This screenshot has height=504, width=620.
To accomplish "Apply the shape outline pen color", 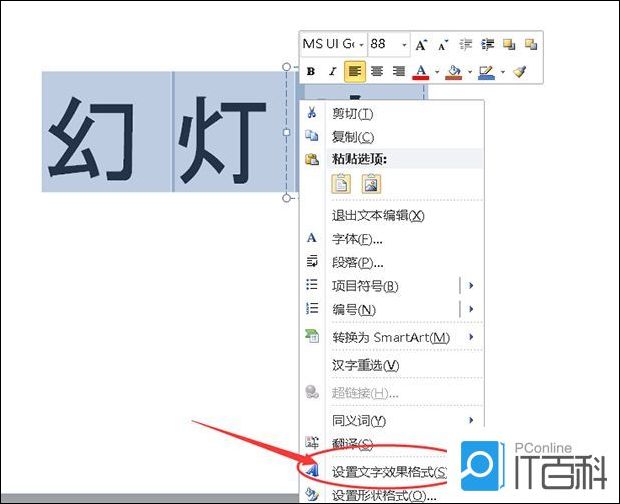I will pos(486,72).
